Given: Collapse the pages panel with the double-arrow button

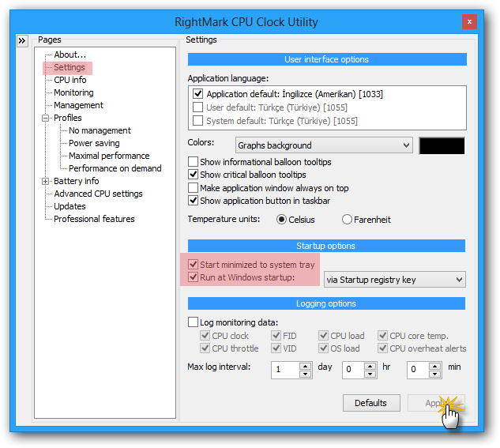Looking at the screenshot, I should click(x=22, y=41).
